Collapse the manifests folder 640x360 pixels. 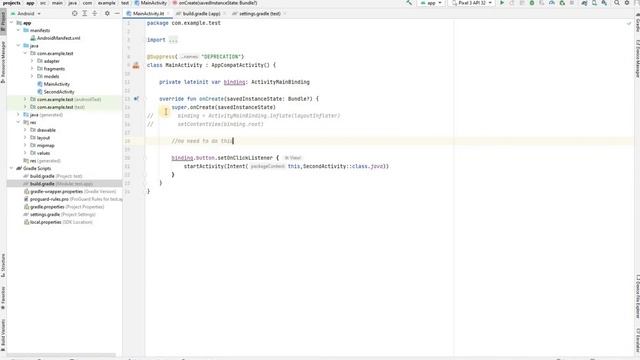[18, 30]
